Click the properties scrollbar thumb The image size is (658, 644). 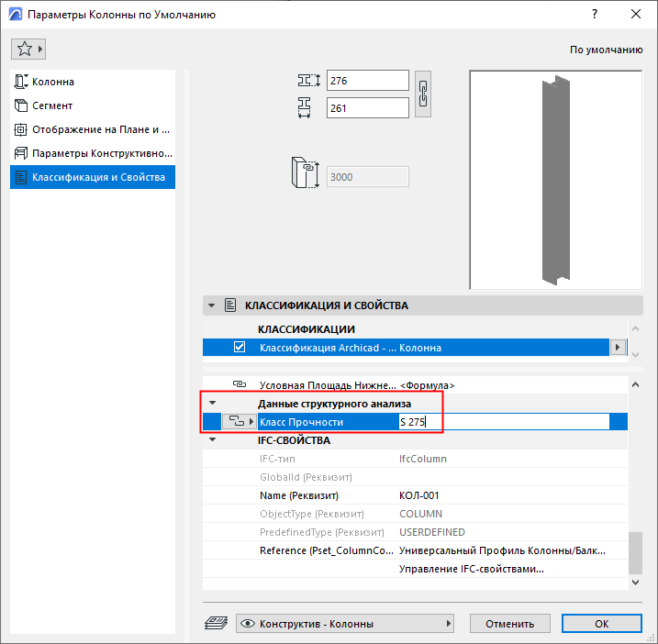[635, 553]
